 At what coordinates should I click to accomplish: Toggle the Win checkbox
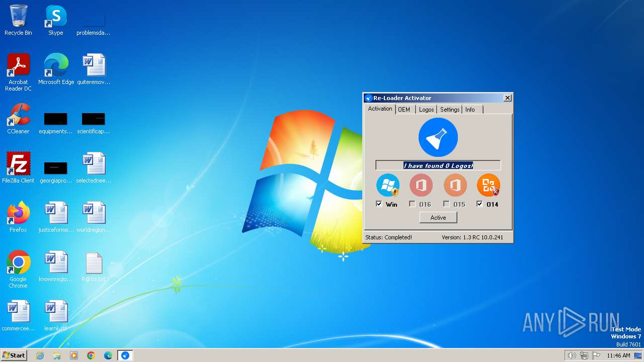coord(379,204)
